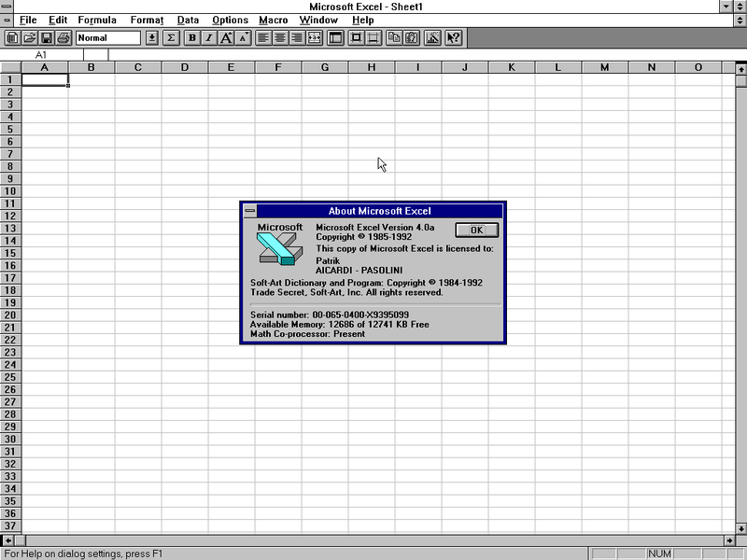The height and width of the screenshot is (560, 747).
Task: Click the select-all corner box
Action: pyautogui.click(x=10, y=67)
